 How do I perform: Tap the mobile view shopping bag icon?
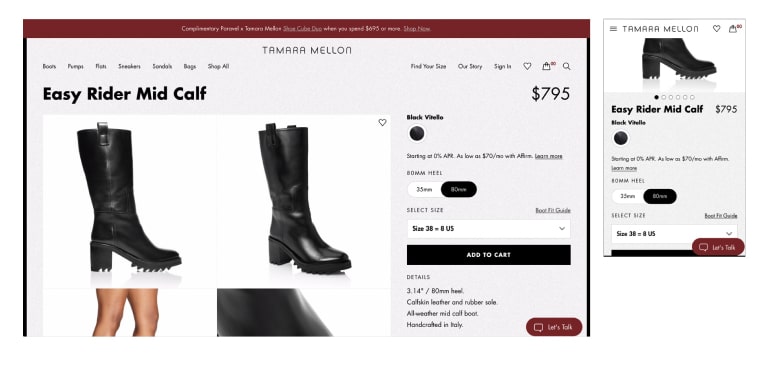733,29
